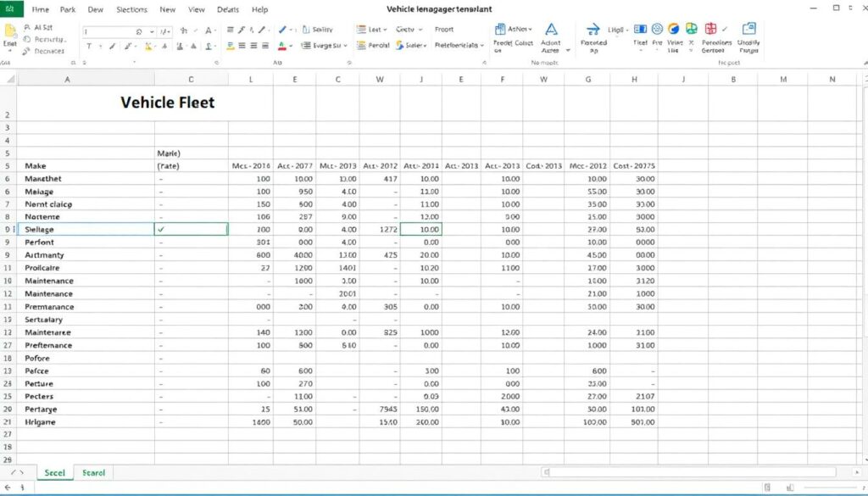868x496 pixels.
Task: Click the page view icon in status bar
Action: pos(767,488)
